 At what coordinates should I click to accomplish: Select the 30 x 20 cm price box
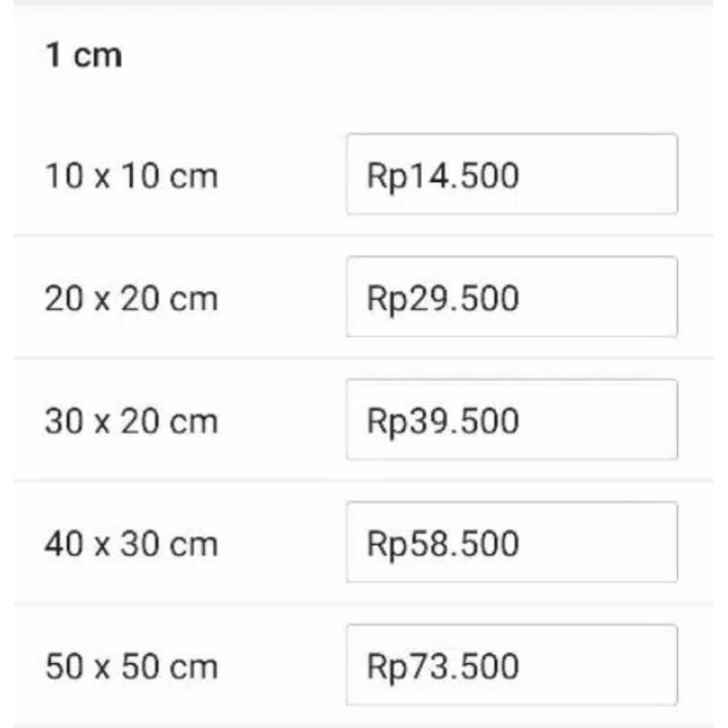click(x=511, y=420)
